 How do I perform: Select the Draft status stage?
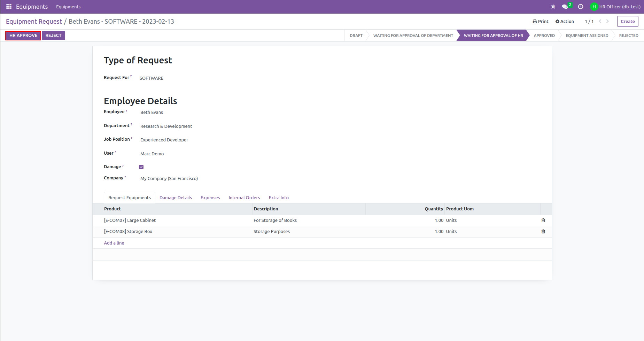pyautogui.click(x=356, y=36)
